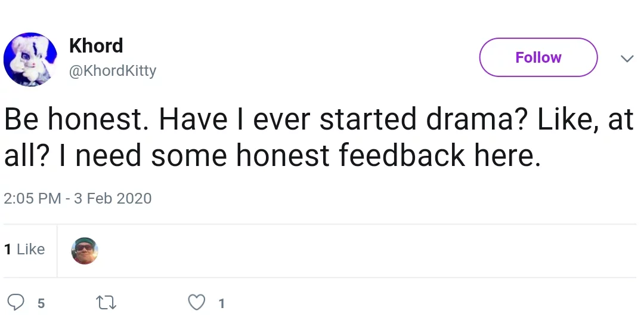Image resolution: width=644 pixels, height=326 pixels.
Task: Click the word "Like" in likes summary
Action: [31, 249]
